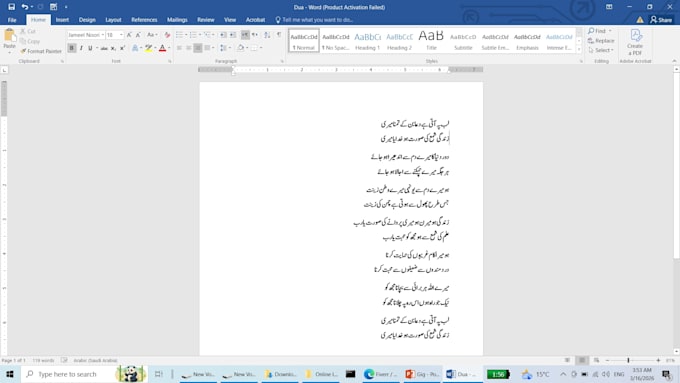Toggle Bold formatting

[72, 48]
